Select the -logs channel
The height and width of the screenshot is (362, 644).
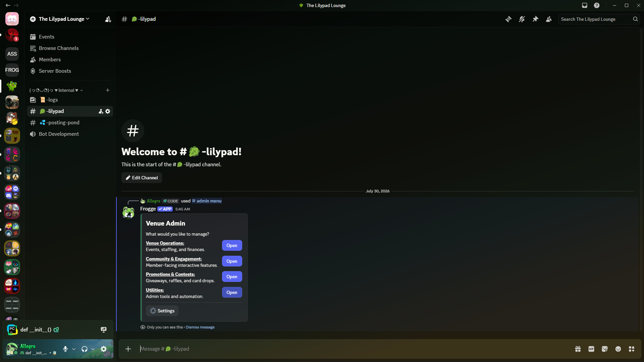70,100
